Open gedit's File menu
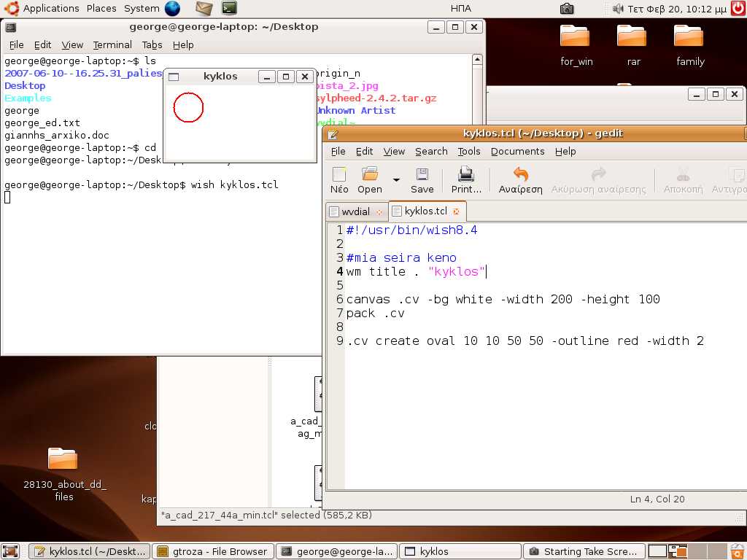This screenshot has height=560, width=747. click(338, 152)
